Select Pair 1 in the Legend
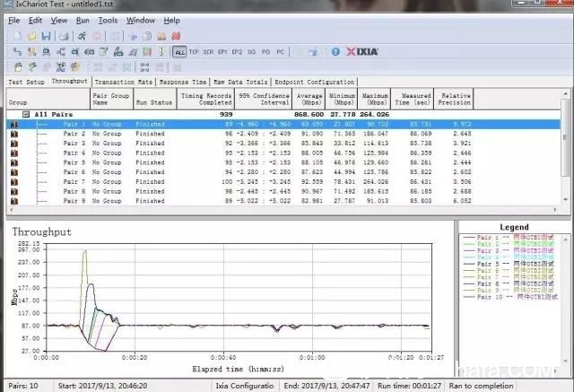The image size is (574, 392). [509, 237]
